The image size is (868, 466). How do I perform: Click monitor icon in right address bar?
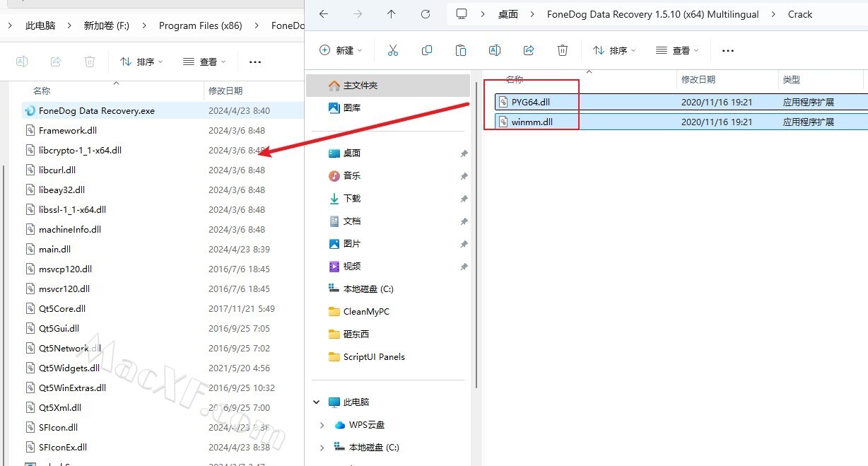pos(462,14)
